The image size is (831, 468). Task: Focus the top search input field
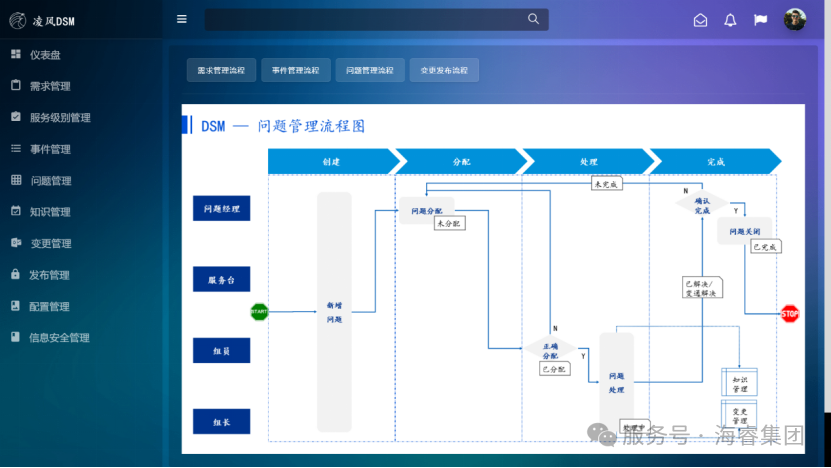376,20
